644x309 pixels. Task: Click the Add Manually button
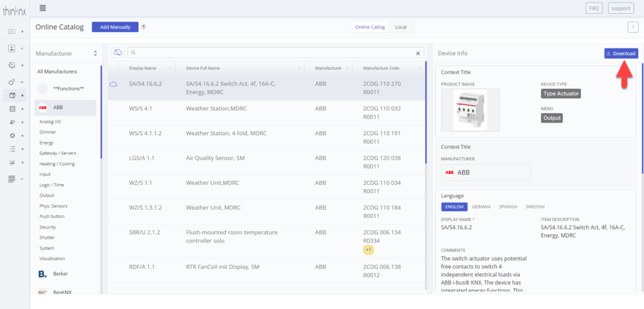pyautogui.click(x=115, y=27)
